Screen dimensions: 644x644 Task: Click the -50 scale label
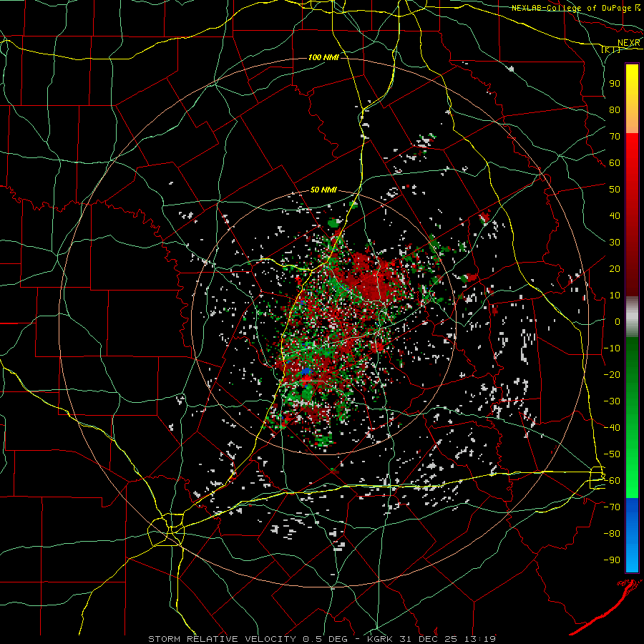pyautogui.click(x=612, y=454)
